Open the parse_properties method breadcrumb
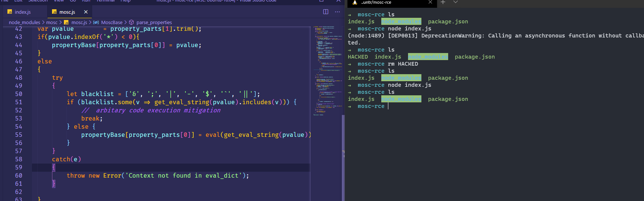Image resolution: width=644 pixels, height=201 pixels. (x=154, y=22)
